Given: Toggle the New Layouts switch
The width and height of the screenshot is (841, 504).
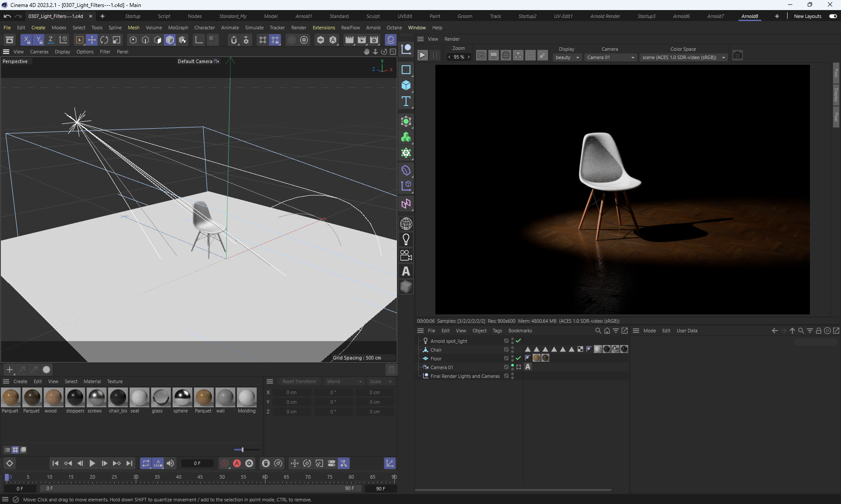Looking at the screenshot, I should (x=833, y=16).
